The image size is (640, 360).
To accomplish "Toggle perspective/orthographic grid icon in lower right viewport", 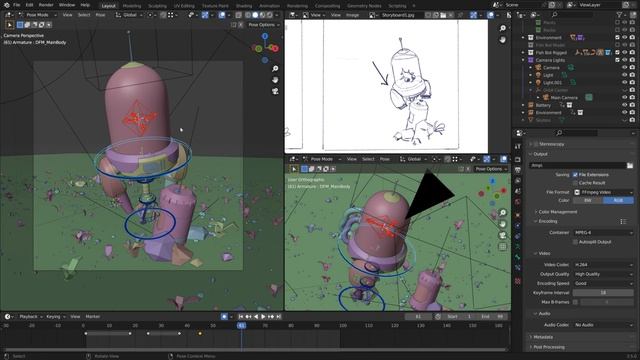I will point(503,247).
